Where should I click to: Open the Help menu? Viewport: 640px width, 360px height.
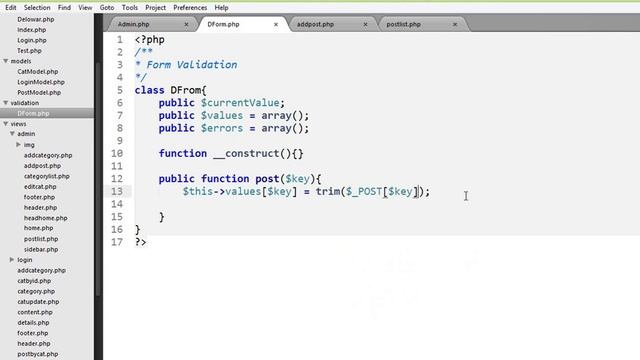point(221,8)
